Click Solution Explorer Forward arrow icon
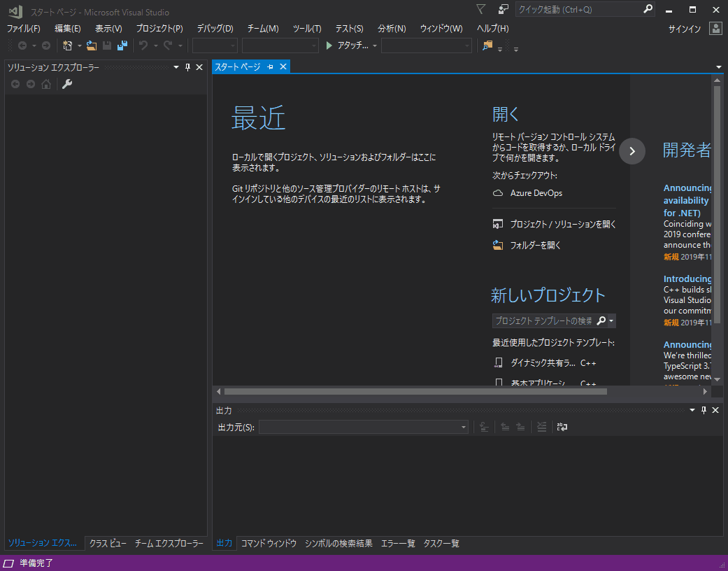This screenshot has height=571, width=728. coord(31,84)
